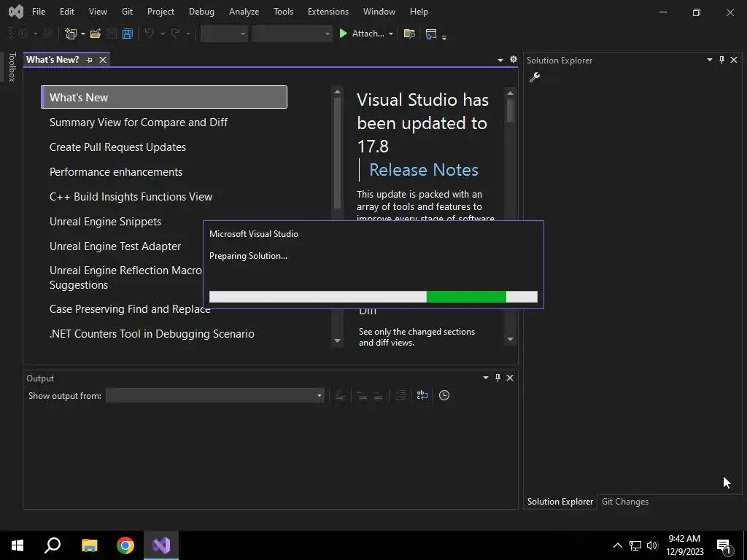Screen dimensions: 747x560
Task: Open Windows taskbar search
Action: 53,545
